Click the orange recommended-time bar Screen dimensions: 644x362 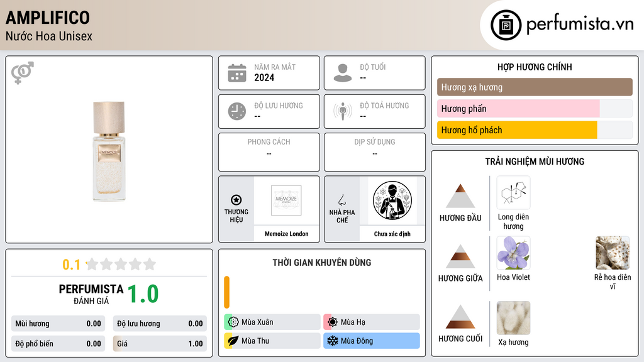(x=226, y=292)
